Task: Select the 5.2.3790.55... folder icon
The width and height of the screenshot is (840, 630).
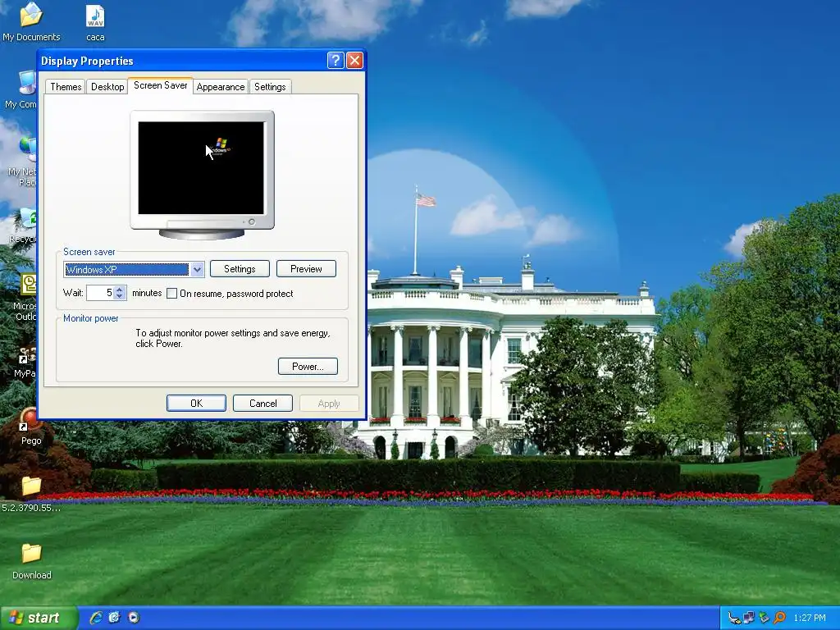Action: [31, 493]
